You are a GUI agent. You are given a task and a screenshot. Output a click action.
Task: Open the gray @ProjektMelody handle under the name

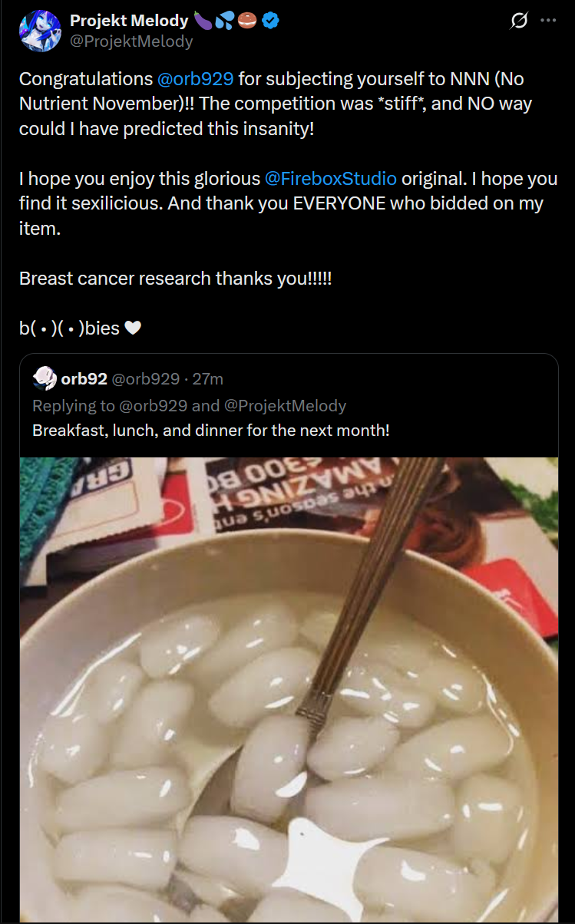coord(131,41)
